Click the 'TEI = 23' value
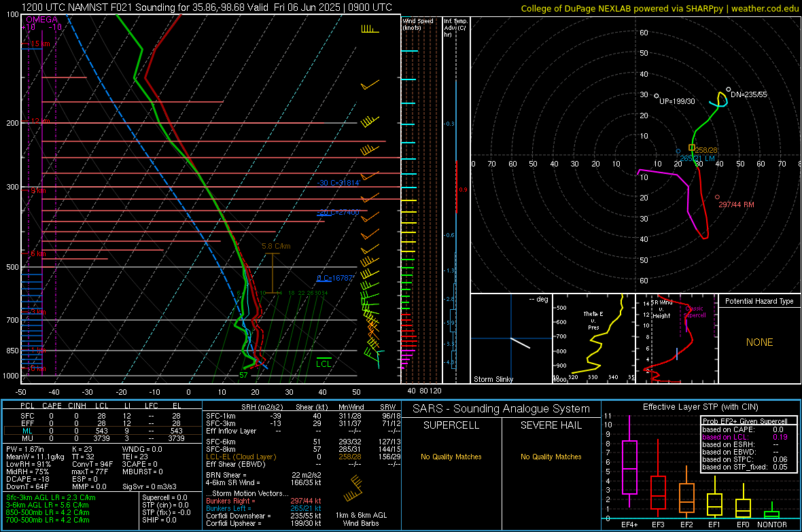Viewport: 802px width, 532px height. point(135,457)
